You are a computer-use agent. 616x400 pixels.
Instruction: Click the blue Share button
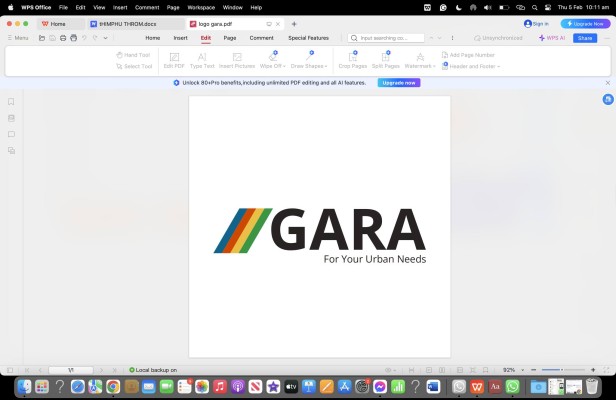[584, 37]
